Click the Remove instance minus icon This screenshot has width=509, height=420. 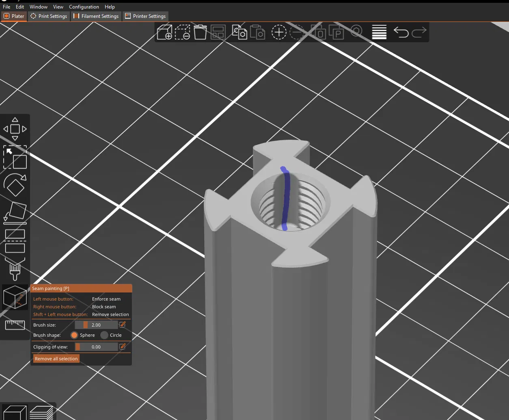click(297, 32)
